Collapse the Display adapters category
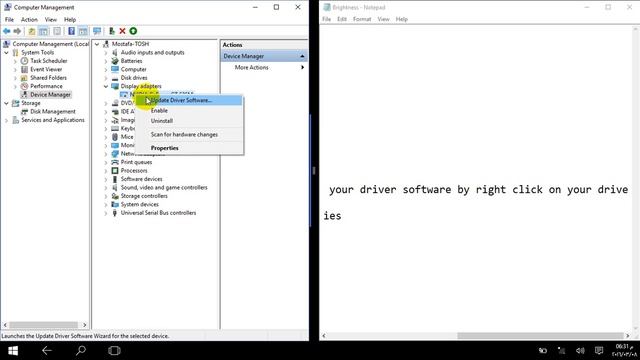The image size is (640, 360). point(106,86)
